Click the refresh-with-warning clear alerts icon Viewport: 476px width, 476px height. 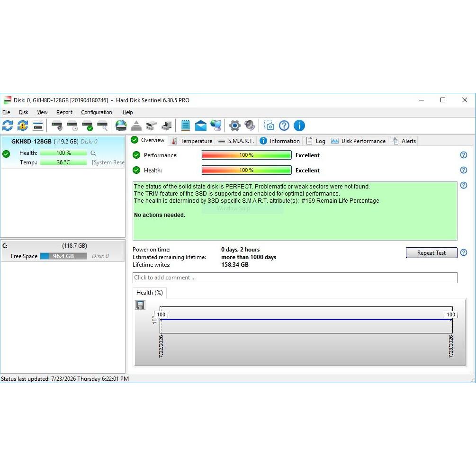point(23,126)
